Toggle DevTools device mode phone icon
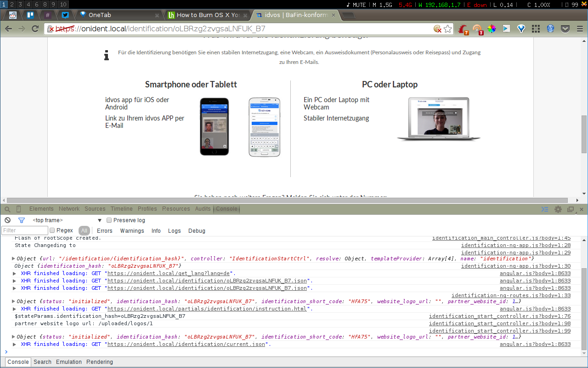The image size is (588, 368). tap(19, 209)
